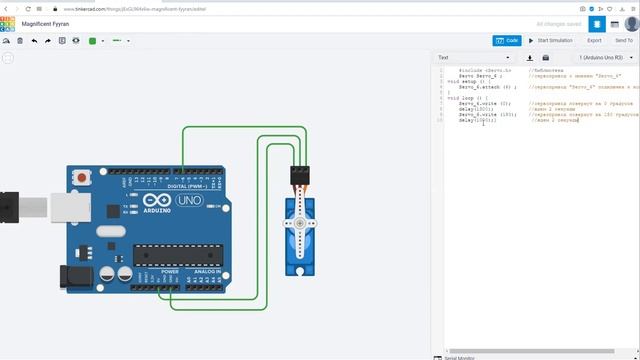The height and width of the screenshot is (360, 640).
Task: Open the notes tool icon
Action: click(62, 41)
